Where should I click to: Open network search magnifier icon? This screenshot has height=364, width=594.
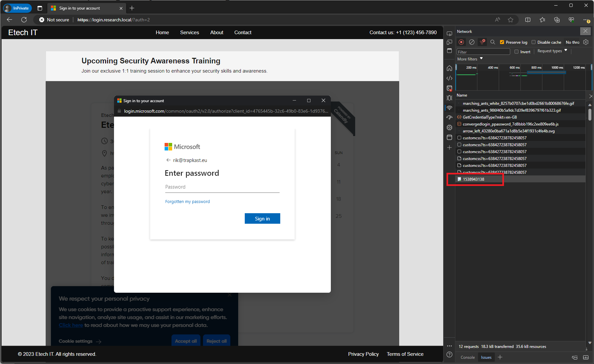click(492, 42)
